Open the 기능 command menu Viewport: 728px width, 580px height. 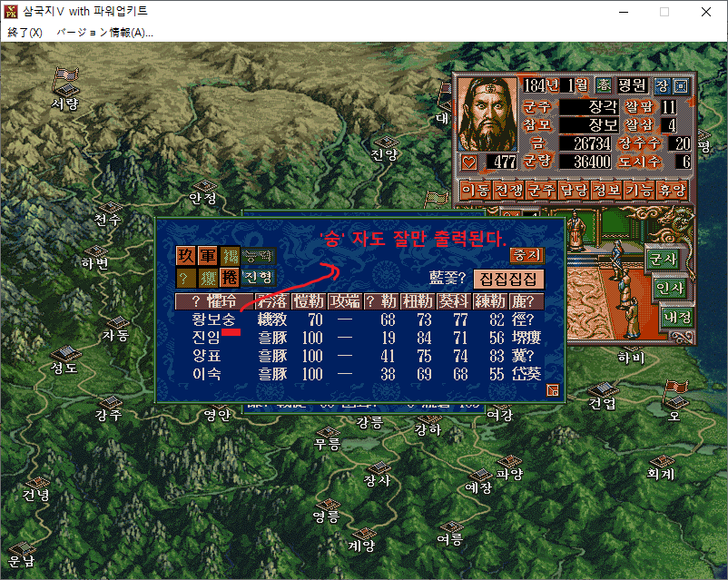tap(639, 190)
